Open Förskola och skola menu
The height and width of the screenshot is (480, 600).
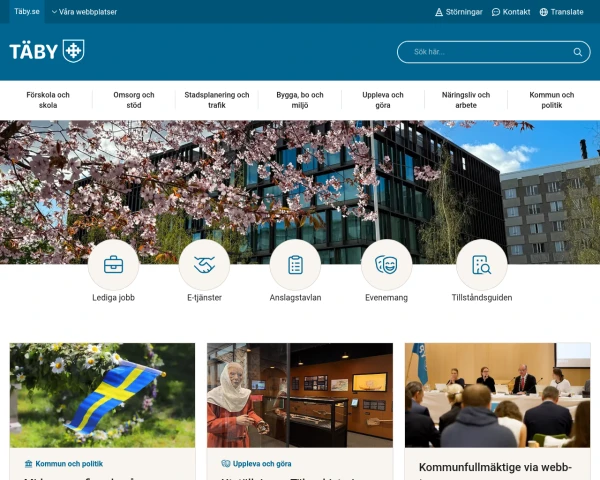coord(48,100)
